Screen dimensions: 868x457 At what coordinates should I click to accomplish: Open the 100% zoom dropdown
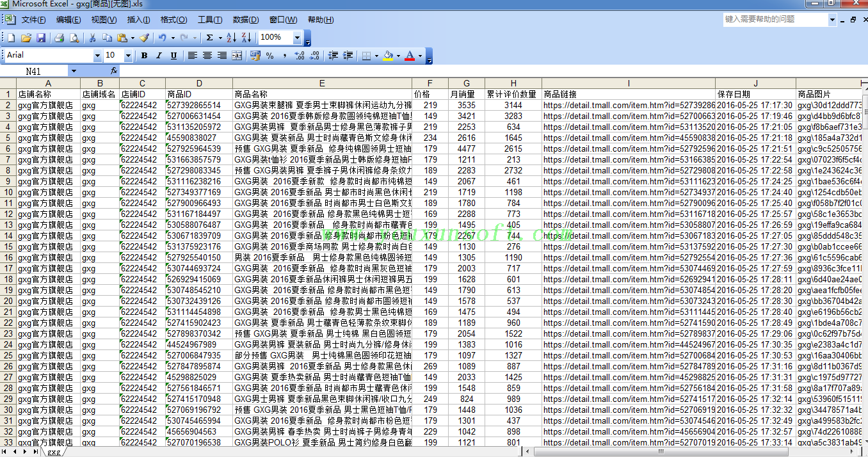(297, 38)
